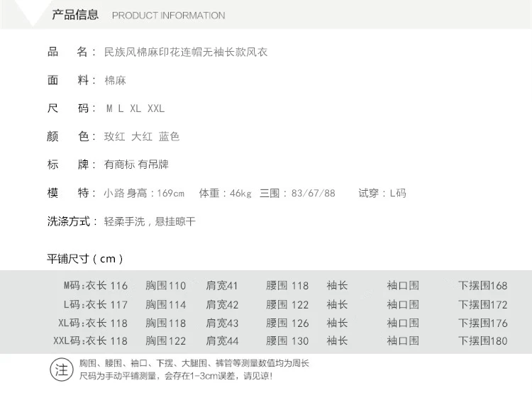Viewport: 532px width, 400px height.
Task: Click 胸围114 in the L row
Action: pyautogui.click(x=165, y=304)
